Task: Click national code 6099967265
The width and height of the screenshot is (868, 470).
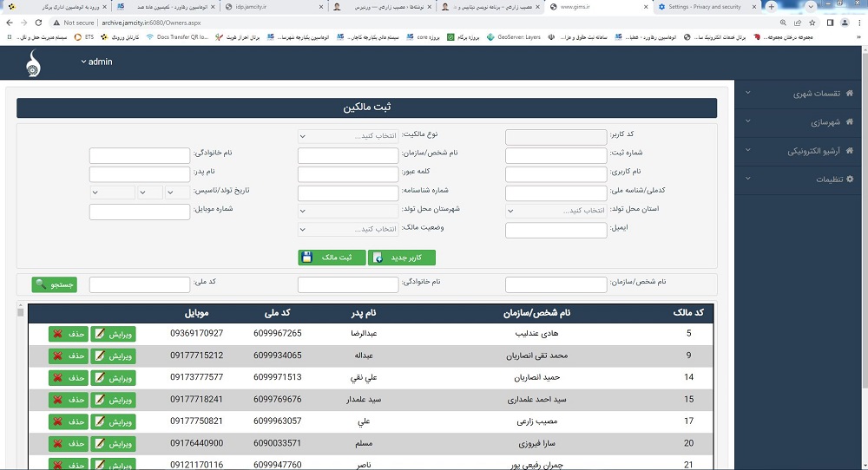Action: tap(278, 334)
